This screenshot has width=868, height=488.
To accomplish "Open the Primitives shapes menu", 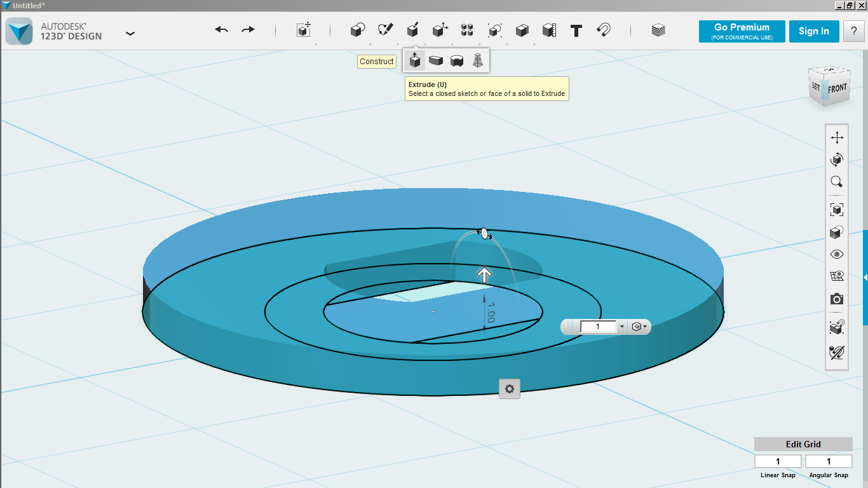I will click(x=358, y=30).
